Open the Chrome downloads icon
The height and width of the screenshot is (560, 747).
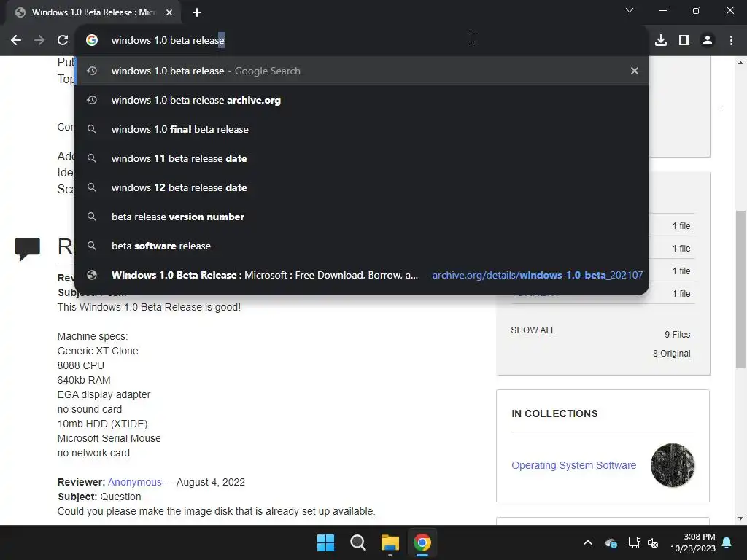click(661, 41)
